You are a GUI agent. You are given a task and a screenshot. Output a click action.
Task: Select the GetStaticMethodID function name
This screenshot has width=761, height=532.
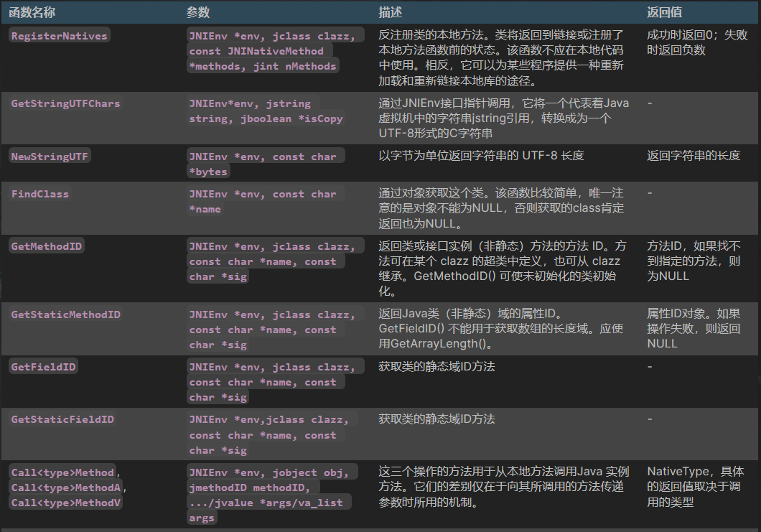[x=65, y=314]
